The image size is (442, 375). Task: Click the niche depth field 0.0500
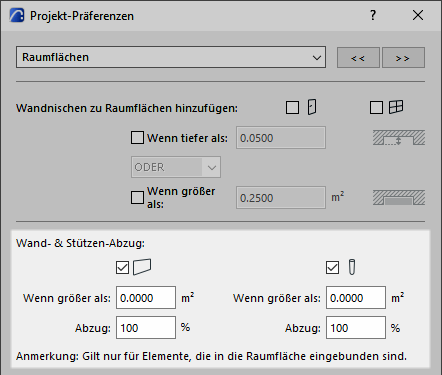pyautogui.click(x=281, y=138)
